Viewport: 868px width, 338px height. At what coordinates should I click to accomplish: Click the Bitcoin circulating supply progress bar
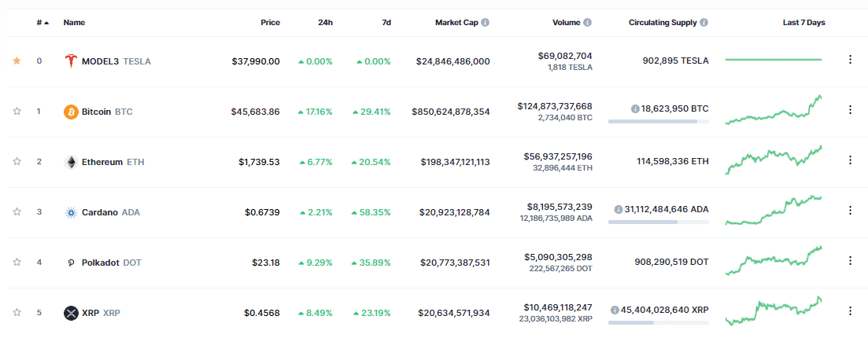pyautogui.click(x=658, y=122)
